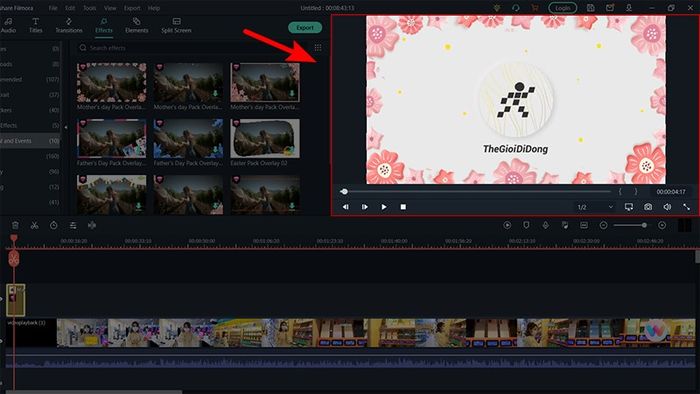This screenshot has width=700, height=394.
Task: Click the voiceover microphone icon
Action: (x=546, y=225)
